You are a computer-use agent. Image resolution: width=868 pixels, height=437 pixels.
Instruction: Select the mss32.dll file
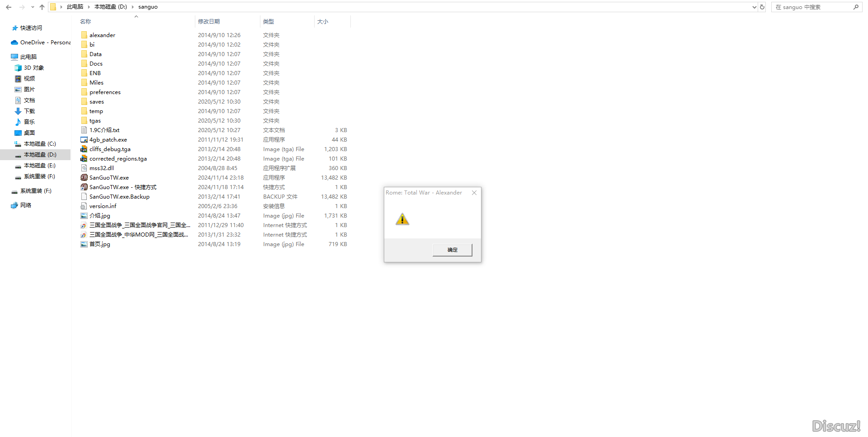click(101, 168)
